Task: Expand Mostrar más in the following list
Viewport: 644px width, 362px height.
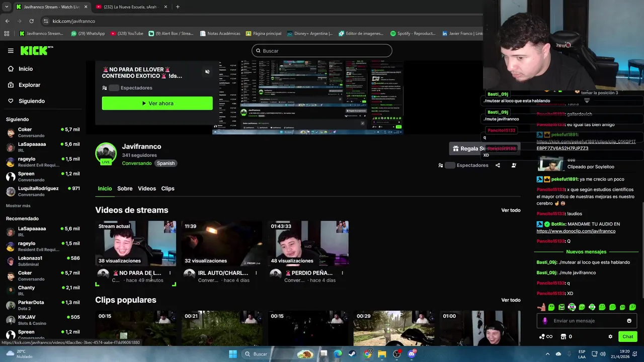Action: 18,206
